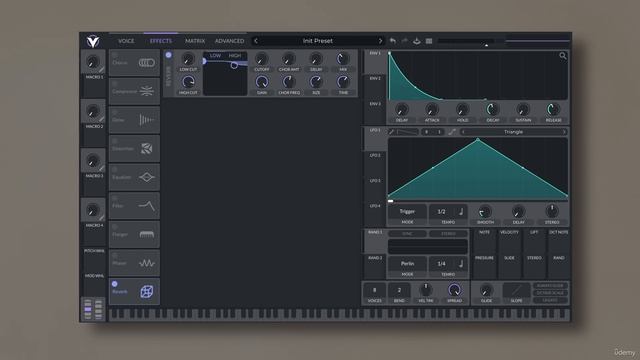The width and height of the screenshot is (640, 360).
Task: Click the envelope DECAY knob
Action: pos(493,109)
